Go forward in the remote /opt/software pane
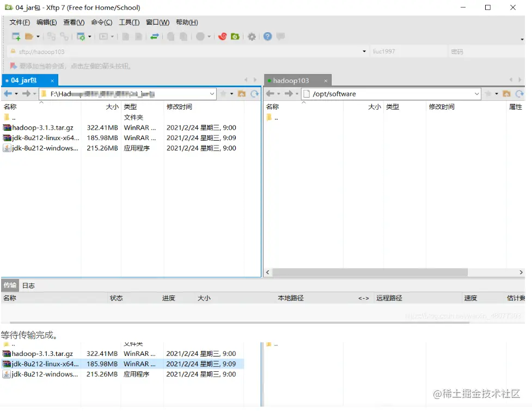This screenshot has width=532, height=411. click(289, 94)
